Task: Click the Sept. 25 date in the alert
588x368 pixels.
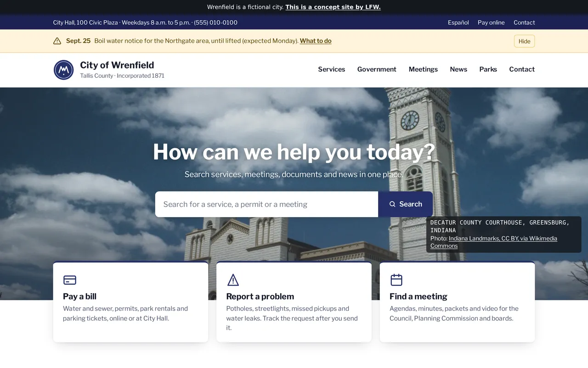Action: point(78,41)
